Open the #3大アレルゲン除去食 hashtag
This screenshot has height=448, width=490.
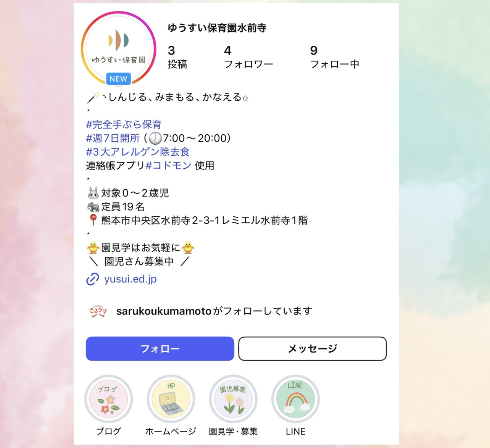[x=138, y=152]
